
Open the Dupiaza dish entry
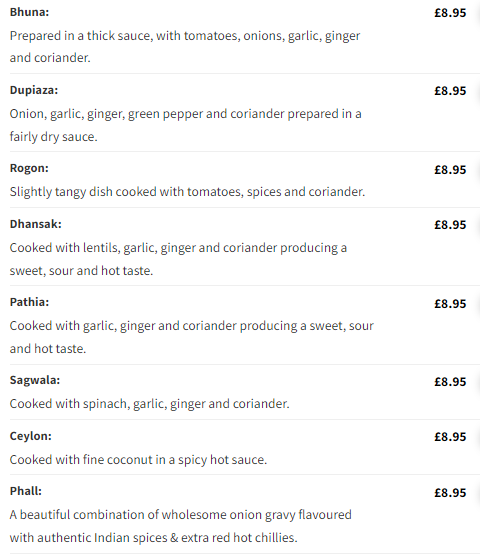[33, 90]
